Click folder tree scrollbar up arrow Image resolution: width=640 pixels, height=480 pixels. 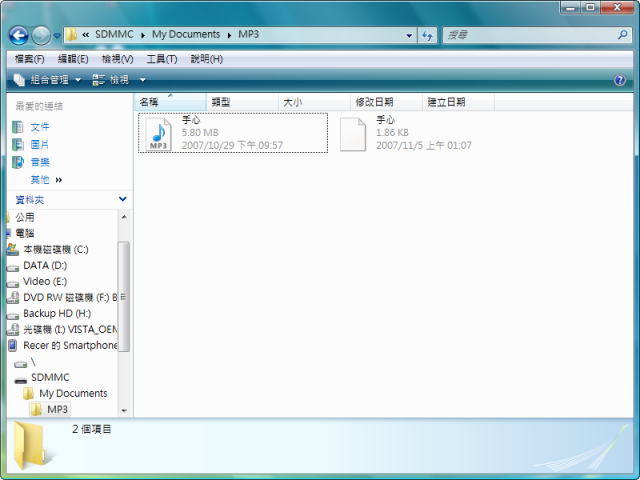pos(124,217)
